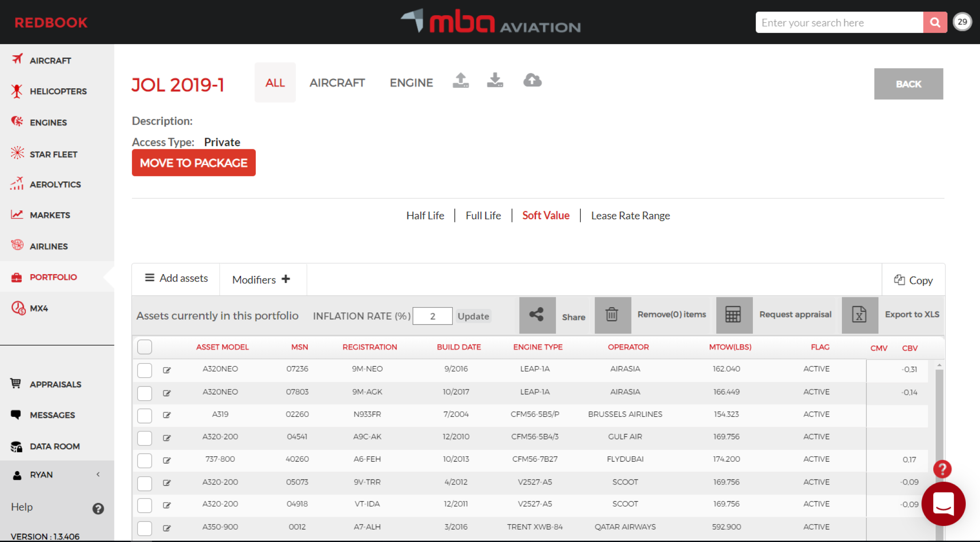Viewport: 980px width, 542px height.
Task: Click the Request appraisal calculator icon
Action: click(734, 315)
